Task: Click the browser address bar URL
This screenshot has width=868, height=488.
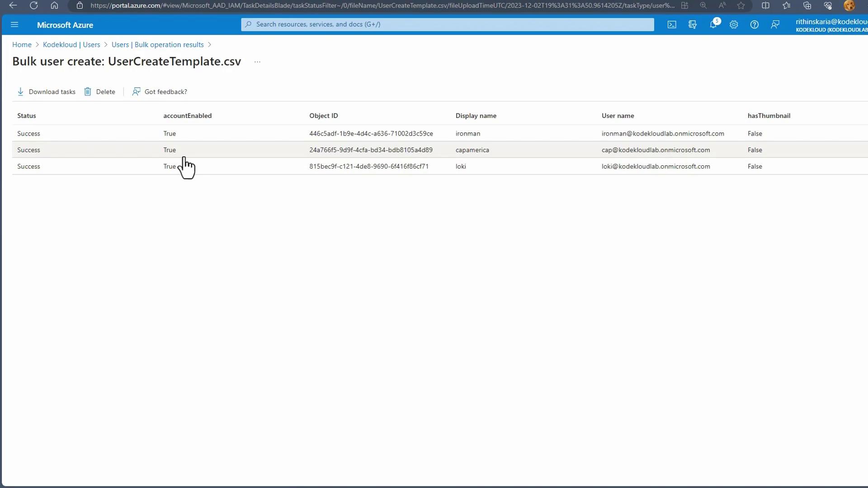Action: 382,5
